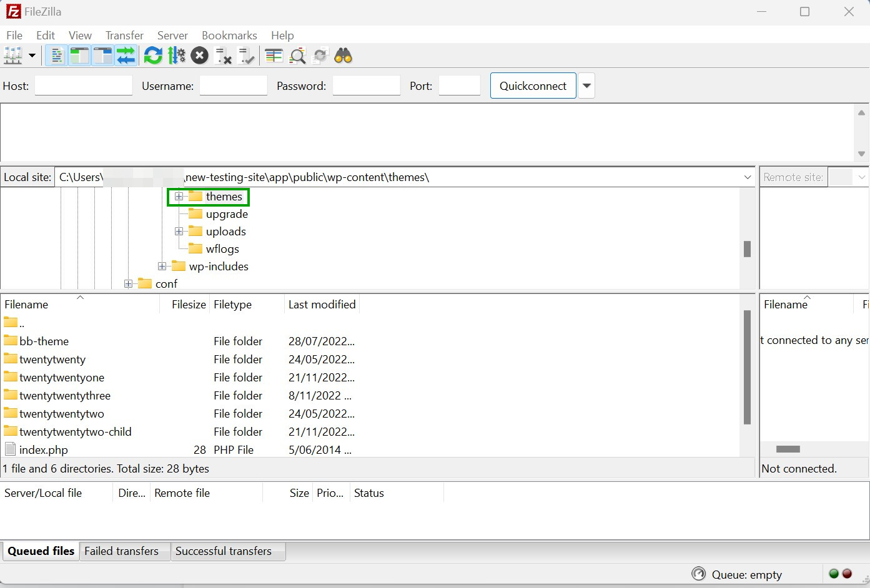Screen dimensions: 870x588
Task: Open the directory listing filters
Action: click(274, 56)
